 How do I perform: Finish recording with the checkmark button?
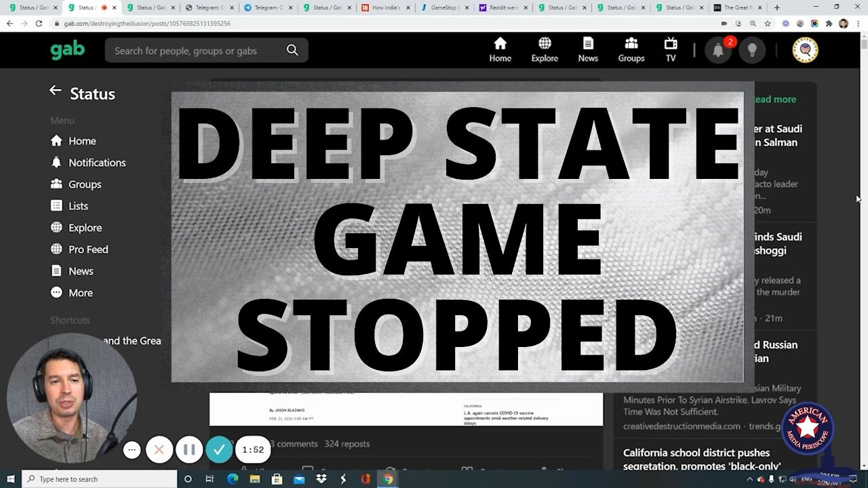(219, 449)
